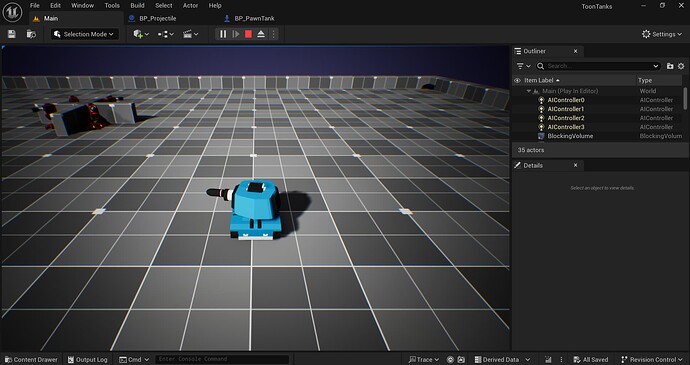Click the AIController0 actor icon

tap(541, 100)
